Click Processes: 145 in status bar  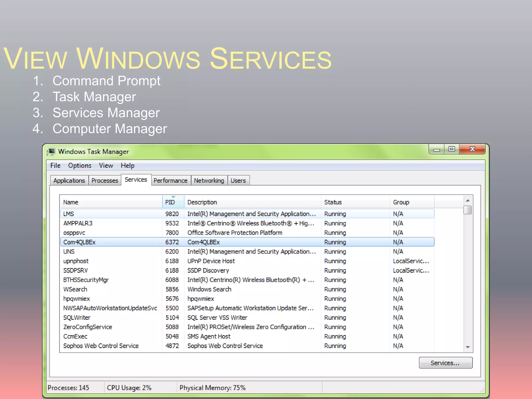[x=68, y=388]
